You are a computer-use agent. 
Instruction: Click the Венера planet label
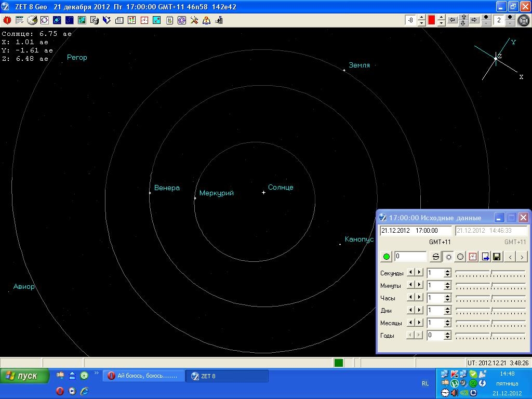167,188
